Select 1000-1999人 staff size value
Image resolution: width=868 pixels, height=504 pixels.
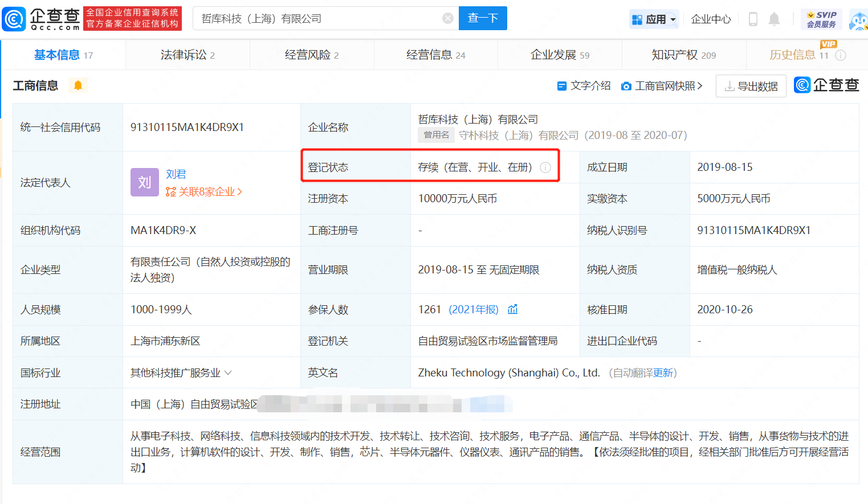pyautogui.click(x=161, y=309)
